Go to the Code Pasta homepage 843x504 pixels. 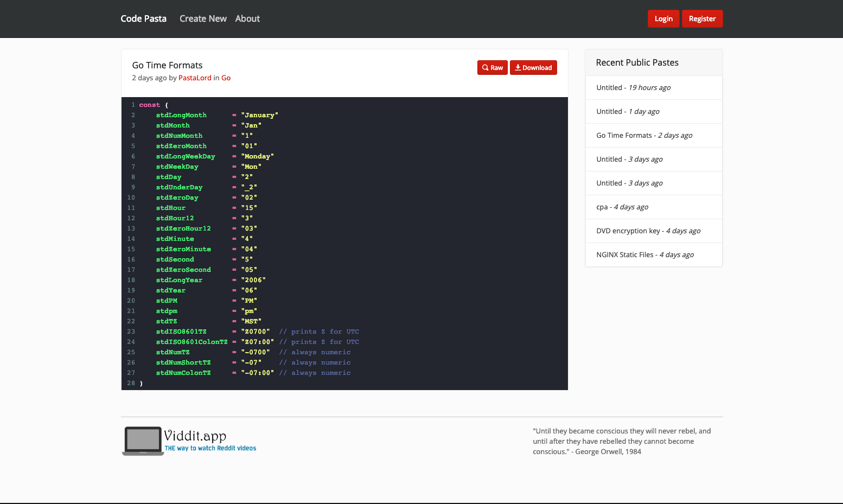[x=143, y=18]
